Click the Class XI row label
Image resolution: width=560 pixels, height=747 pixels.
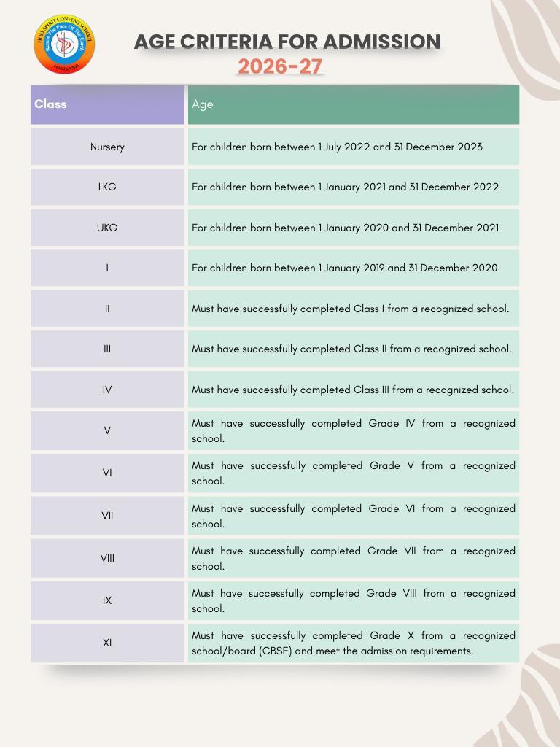(107, 643)
